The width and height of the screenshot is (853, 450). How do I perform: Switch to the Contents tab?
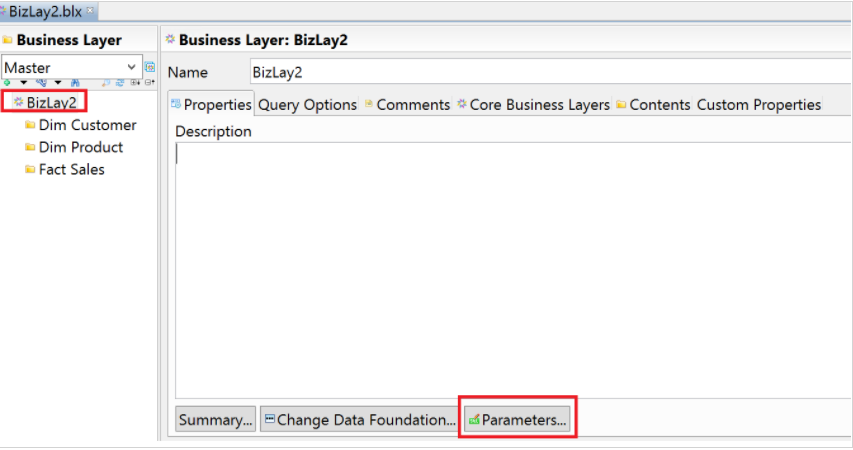coord(653,104)
